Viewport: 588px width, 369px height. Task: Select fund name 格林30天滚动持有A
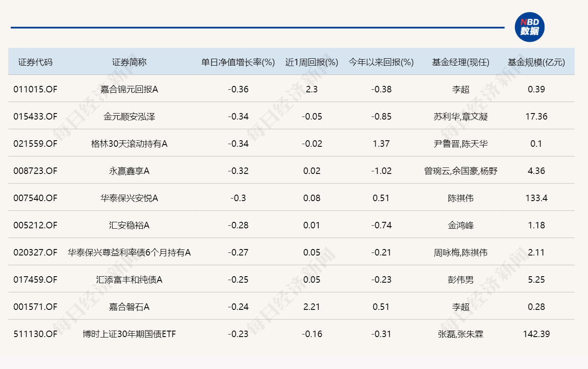coord(129,144)
